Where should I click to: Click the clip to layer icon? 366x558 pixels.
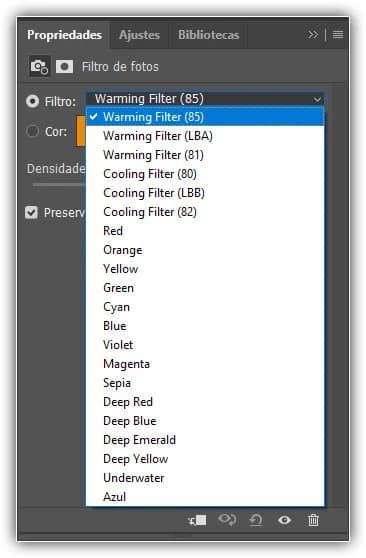tap(197, 520)
